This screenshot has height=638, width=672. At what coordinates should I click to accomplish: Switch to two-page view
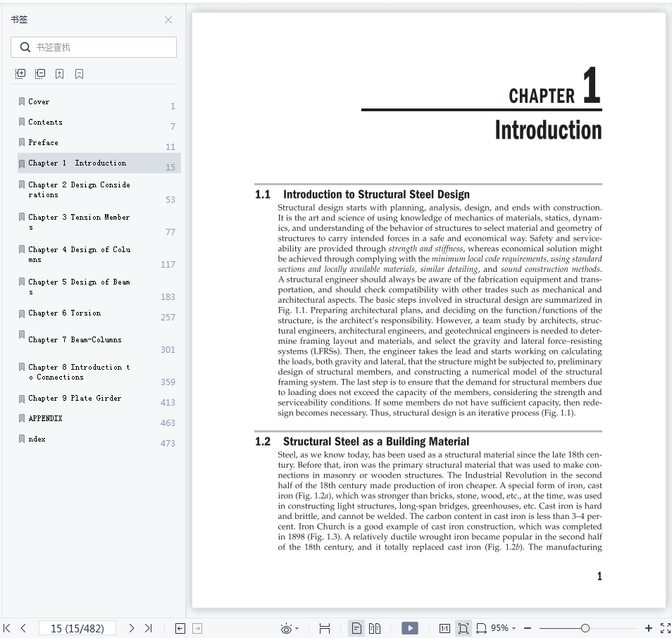tap(375, 629)
